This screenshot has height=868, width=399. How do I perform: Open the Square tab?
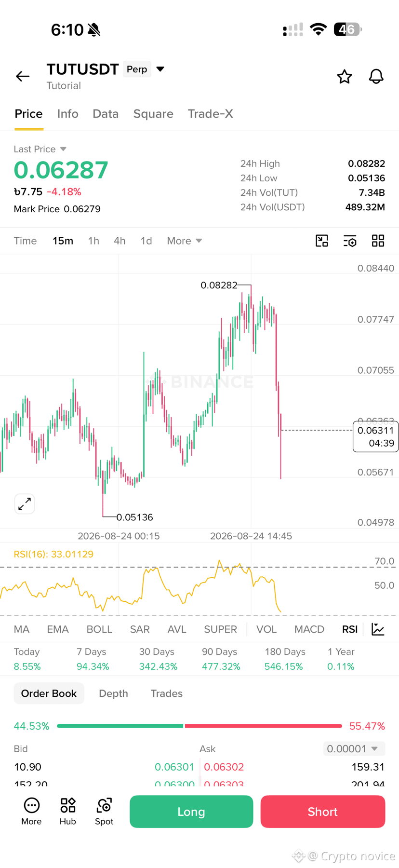pyautogui.click(x=153, y=114)
